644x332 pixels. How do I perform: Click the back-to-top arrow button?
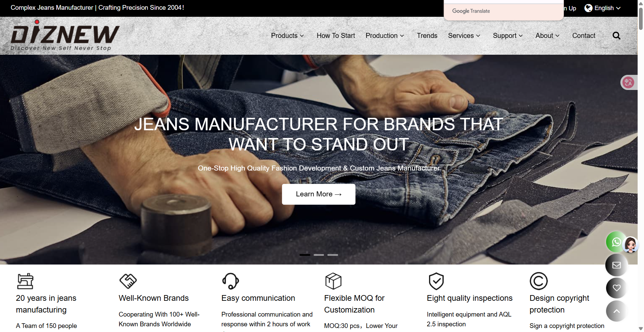[x=616, y=311]
